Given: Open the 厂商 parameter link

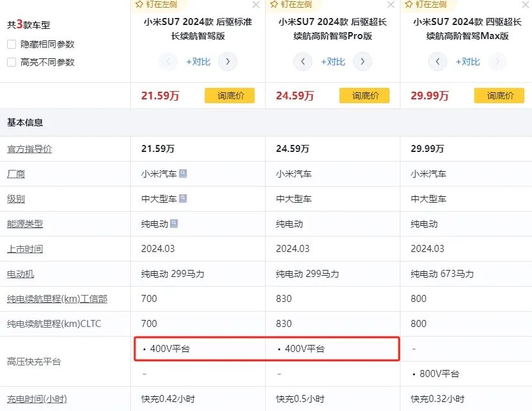Looking at the screenshot, I should tap(16, 174).
